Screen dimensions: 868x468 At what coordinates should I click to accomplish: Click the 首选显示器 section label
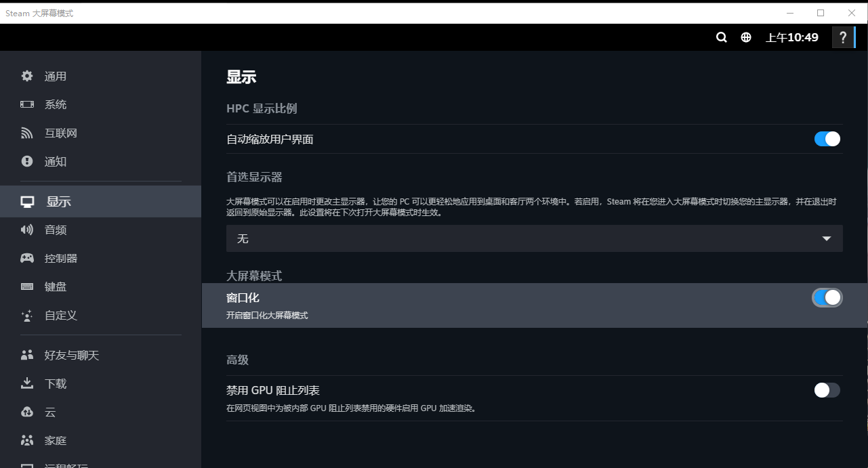tap(254, 177)
